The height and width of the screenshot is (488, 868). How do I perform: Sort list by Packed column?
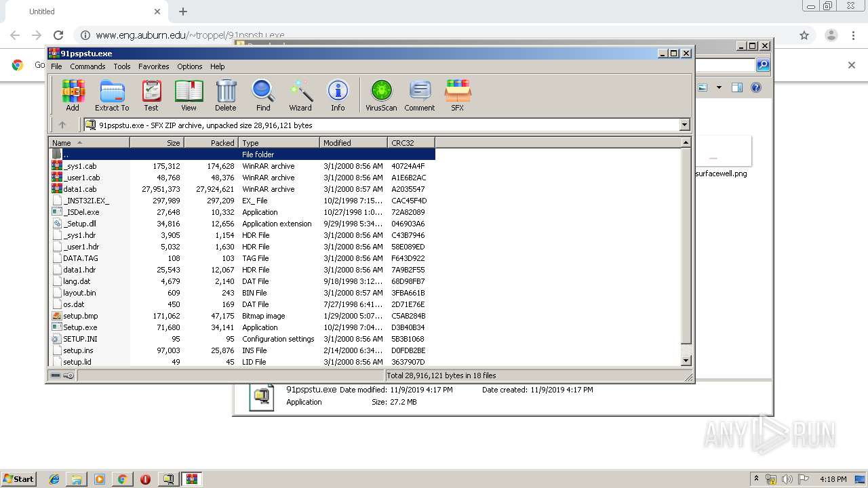click(211, 142)
